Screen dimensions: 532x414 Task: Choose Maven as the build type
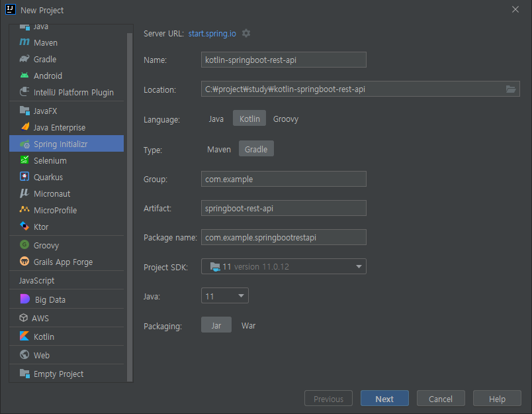tap(219, 150)
